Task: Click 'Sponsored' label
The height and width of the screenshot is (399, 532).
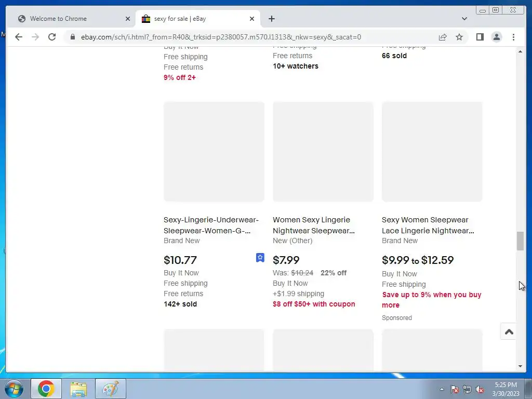Action: tap(396, 318)
